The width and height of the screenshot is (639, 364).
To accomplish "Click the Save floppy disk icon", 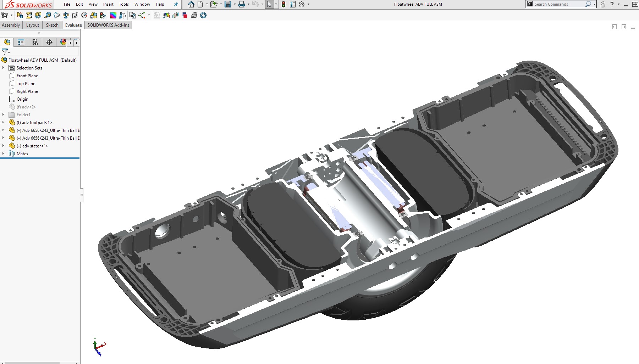I will pyautogui.click(x=228, y=4).
